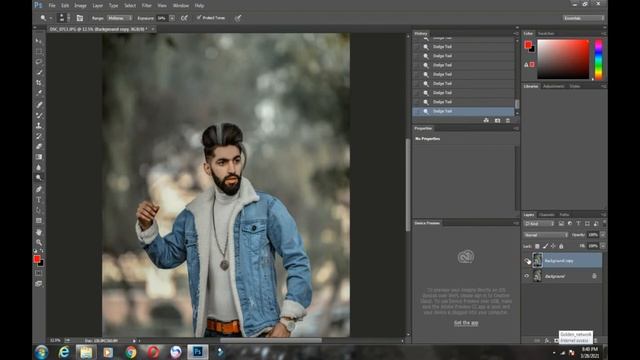The width and height of the screenshot is (640, 360).
Task: Select the Quick Selection tool
Action: coord(39,72)
